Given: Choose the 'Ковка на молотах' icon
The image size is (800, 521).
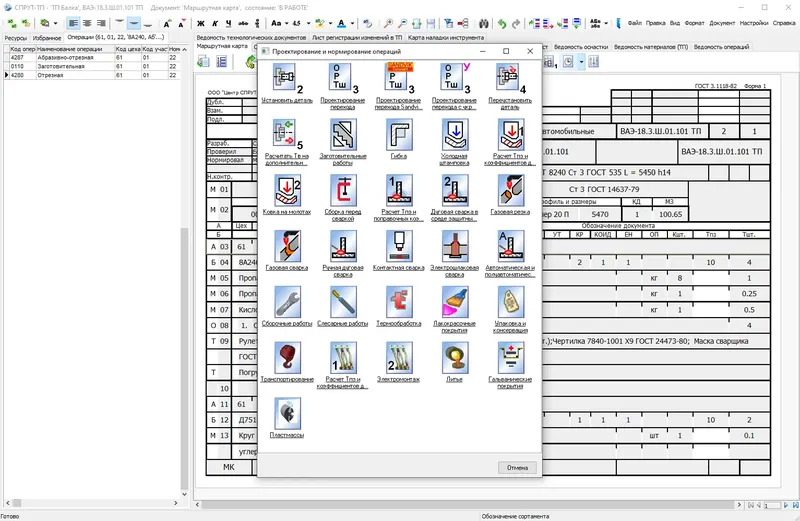Looking at the screenshot, I should [287, 189].
